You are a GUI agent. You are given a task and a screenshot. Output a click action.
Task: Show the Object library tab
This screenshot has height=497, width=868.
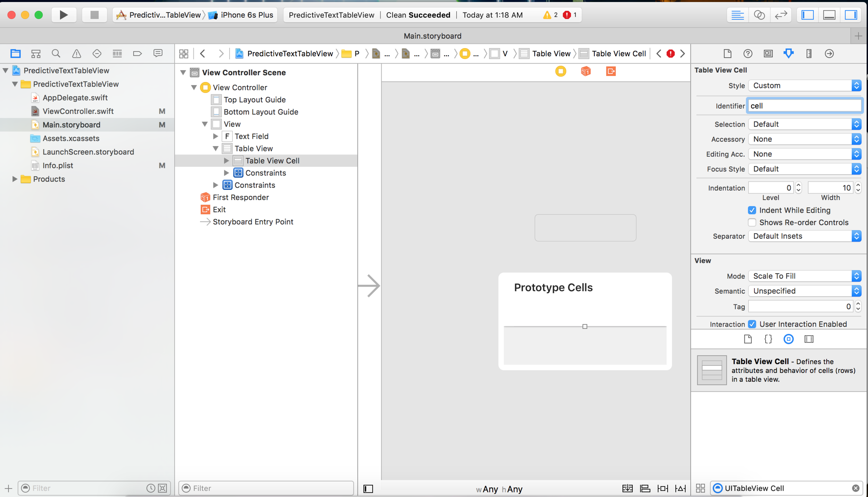(788, 339)
